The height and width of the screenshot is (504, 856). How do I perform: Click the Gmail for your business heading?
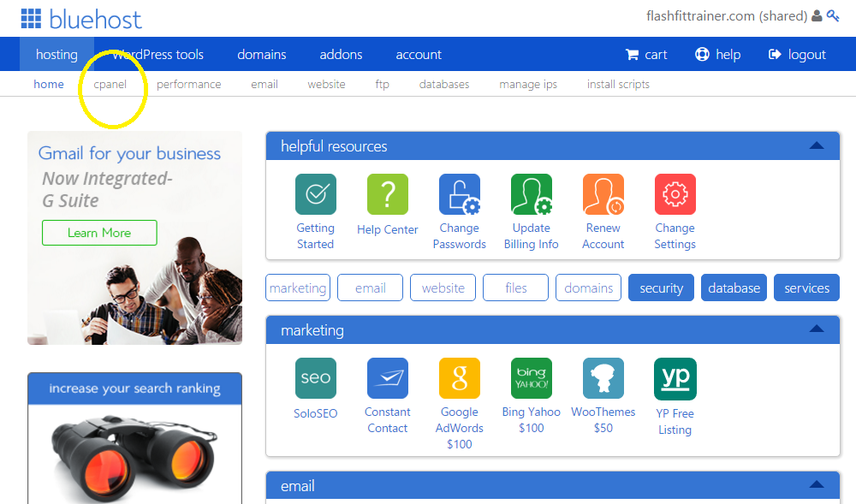coord(129,154)
